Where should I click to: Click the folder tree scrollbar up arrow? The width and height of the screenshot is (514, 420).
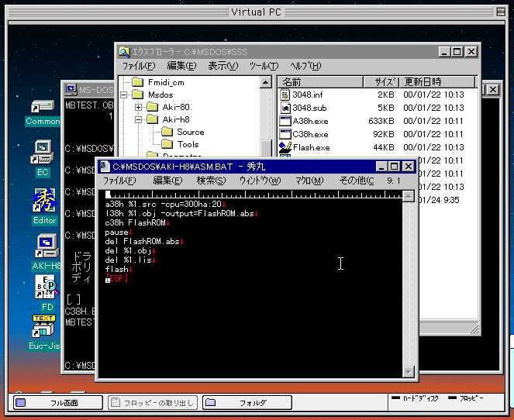pos(266,82)
